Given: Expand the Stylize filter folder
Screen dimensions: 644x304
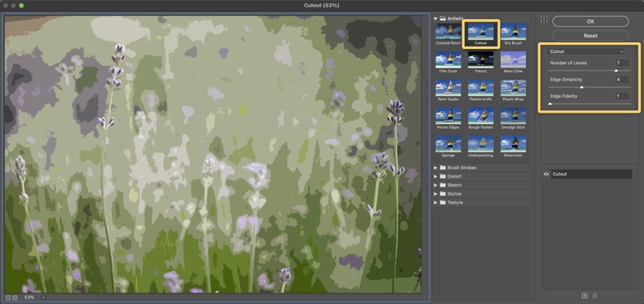Looking at the screenshot, I should pos(436,194).
